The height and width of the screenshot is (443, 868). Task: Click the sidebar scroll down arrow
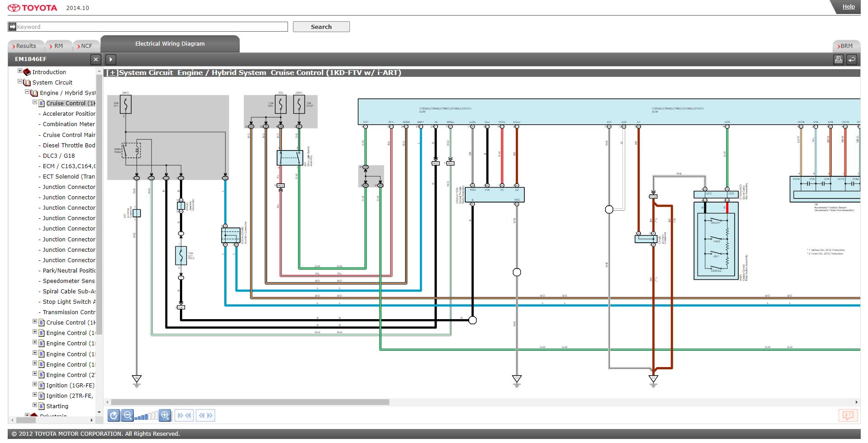click(99, 412)
